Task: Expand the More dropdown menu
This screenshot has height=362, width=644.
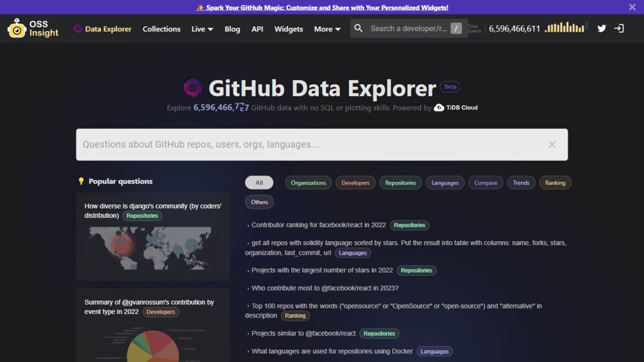Action: (327, 29)
